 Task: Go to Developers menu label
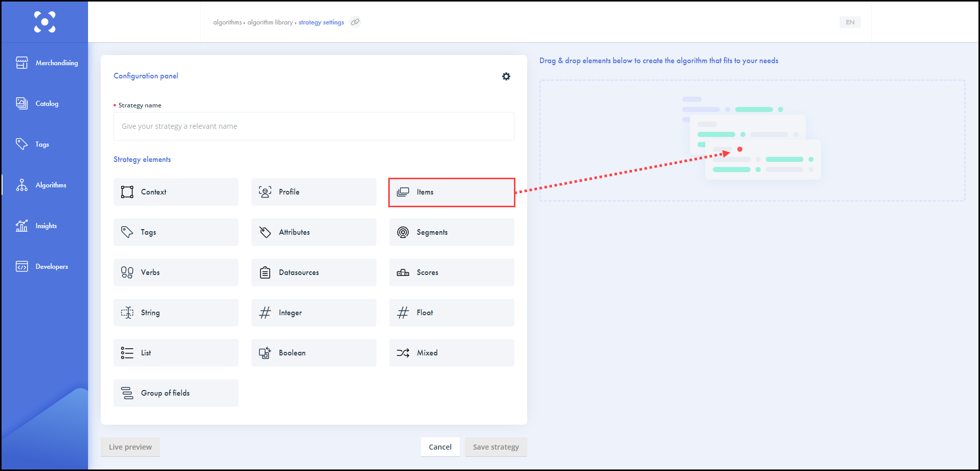pyautogui.click(x=52, y=267)
